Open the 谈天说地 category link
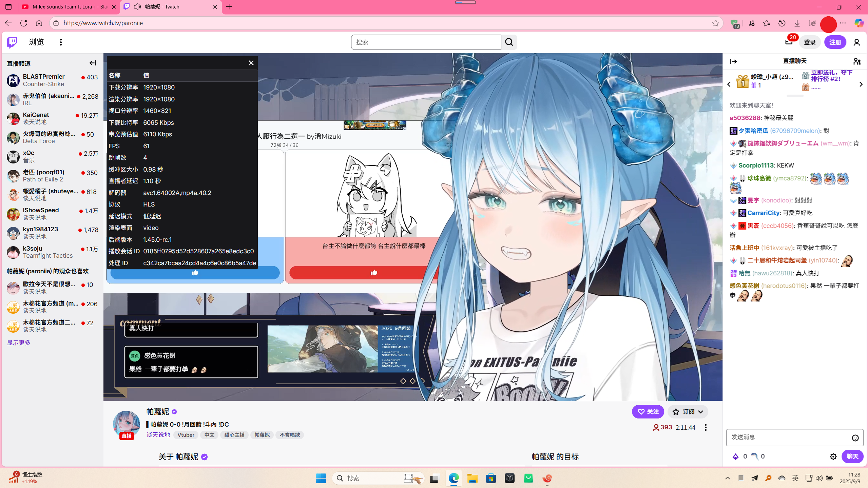The height and width of the screenshot is (488, 868). [x=158, y=435]
